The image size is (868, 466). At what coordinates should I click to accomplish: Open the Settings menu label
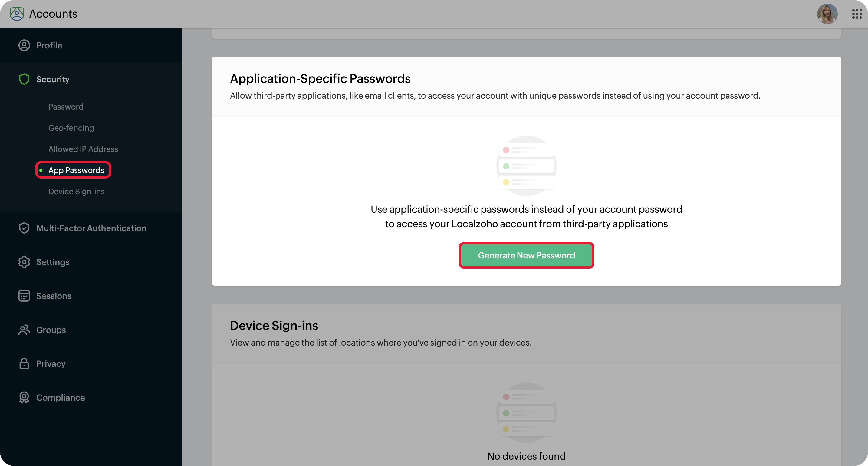click(x=53, y=262)
